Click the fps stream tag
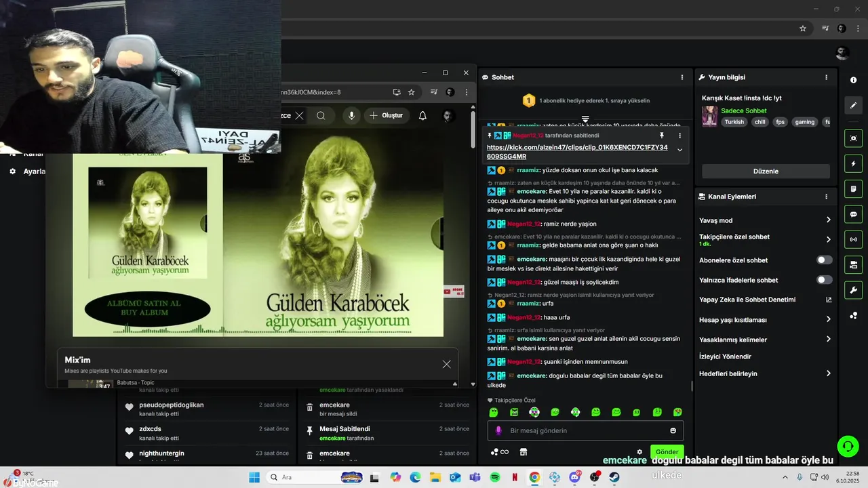868x488 pixels. click(781, 122)
